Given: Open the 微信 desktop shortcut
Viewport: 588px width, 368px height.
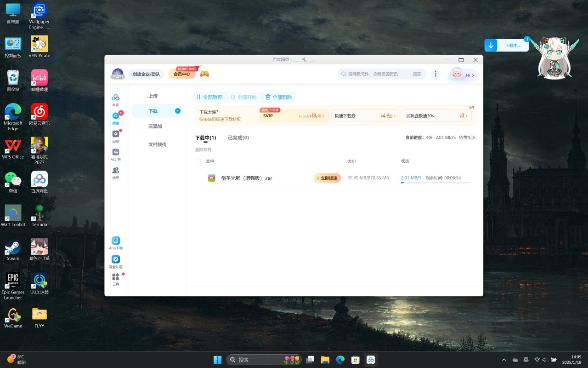Looking at the screenshot, I should tap(13, 182).
